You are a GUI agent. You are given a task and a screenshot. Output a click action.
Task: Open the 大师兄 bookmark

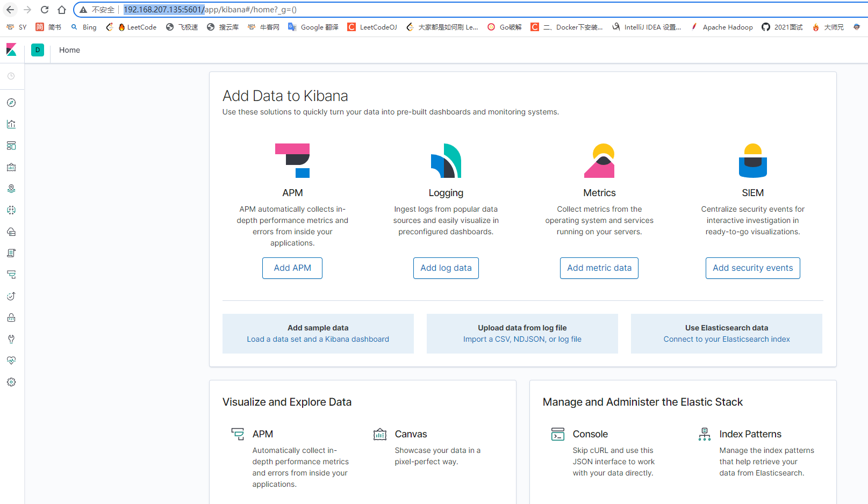coord(828,27)
